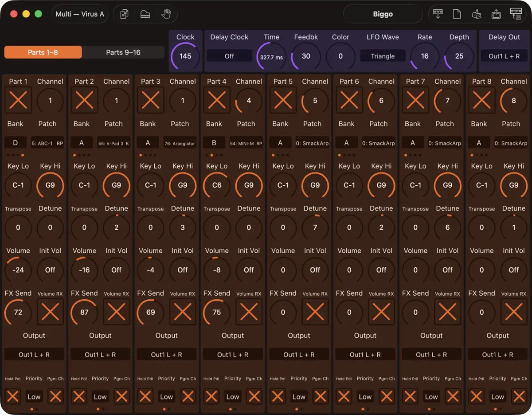Toggle the Part 4 enable box

[x=217, y=100]
